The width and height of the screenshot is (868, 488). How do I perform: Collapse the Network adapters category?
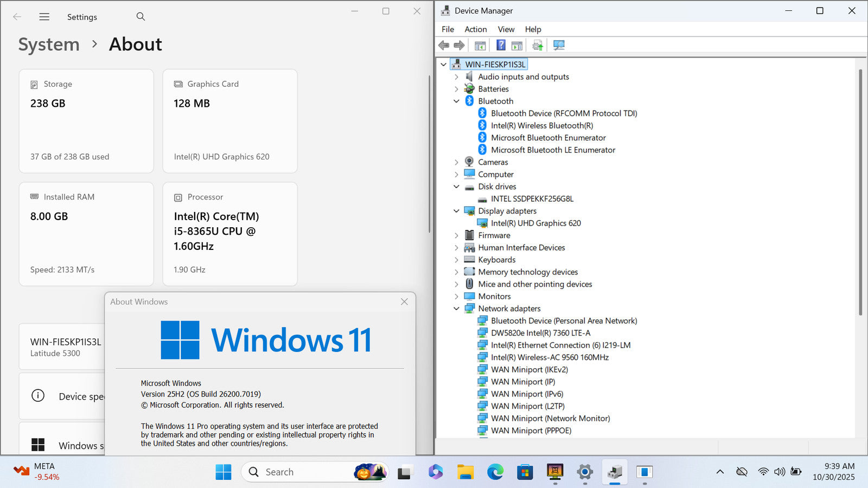point(456,309)
